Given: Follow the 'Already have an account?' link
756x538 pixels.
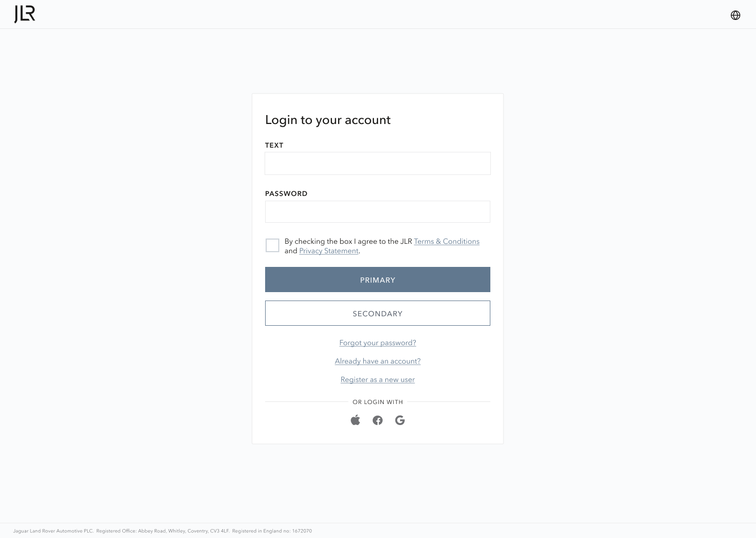Looking at the screenshot, I should tap(377, 361).
